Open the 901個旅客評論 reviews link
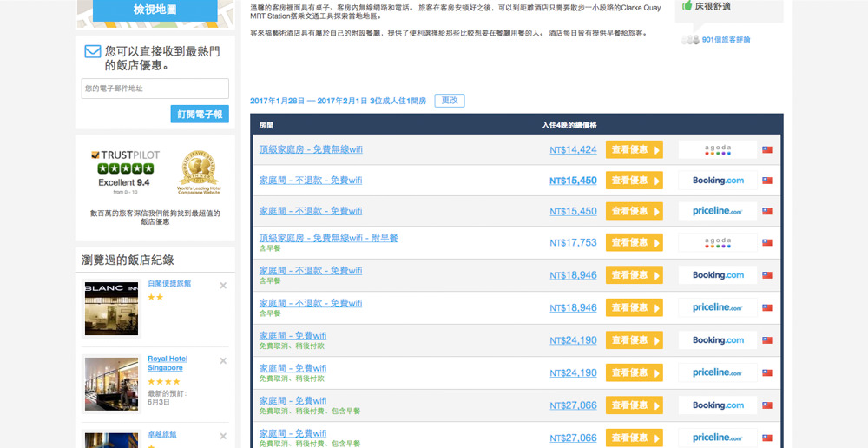868x448 pixels. [x=726, y=40]
